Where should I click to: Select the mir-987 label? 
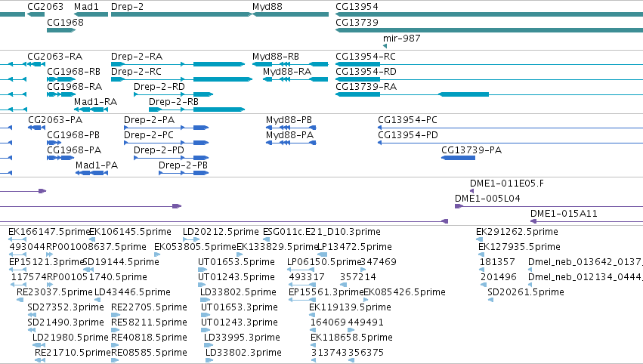401,38
